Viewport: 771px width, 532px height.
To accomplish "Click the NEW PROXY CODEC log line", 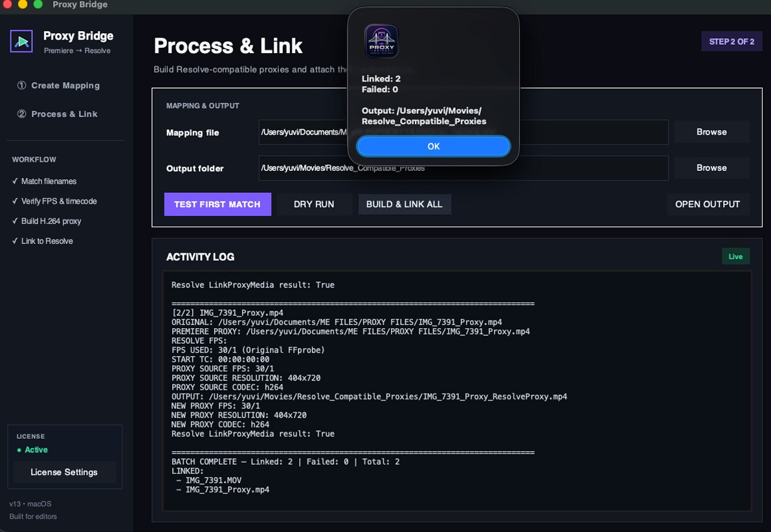I will pyautogui.click(x=220, y=425).
